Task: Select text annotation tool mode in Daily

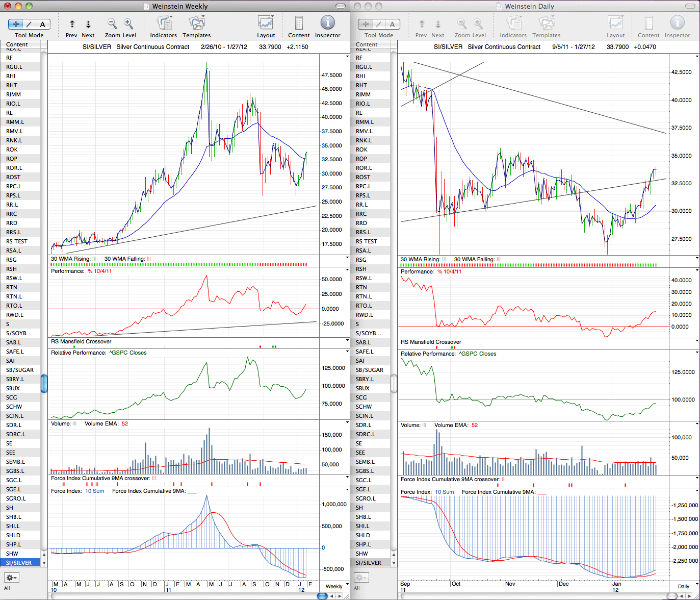Action: (393, 24)
